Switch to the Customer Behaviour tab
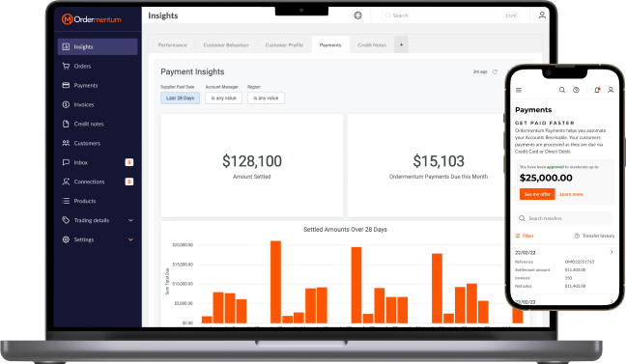 [226, 44]
